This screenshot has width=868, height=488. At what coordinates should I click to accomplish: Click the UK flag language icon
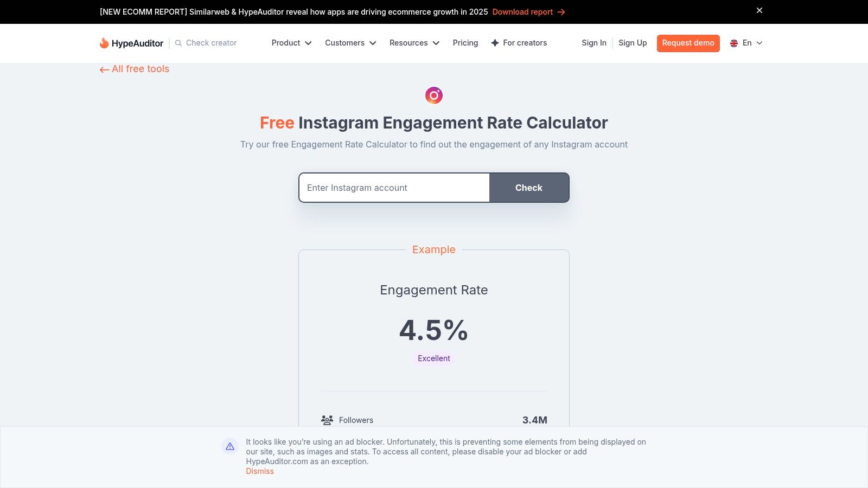(x=734, y=43)
